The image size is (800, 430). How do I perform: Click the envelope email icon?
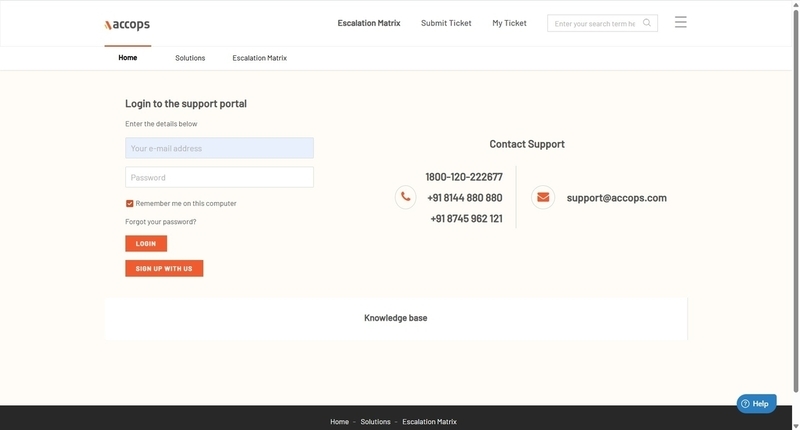pyautogui.click(x=543, y=197)
